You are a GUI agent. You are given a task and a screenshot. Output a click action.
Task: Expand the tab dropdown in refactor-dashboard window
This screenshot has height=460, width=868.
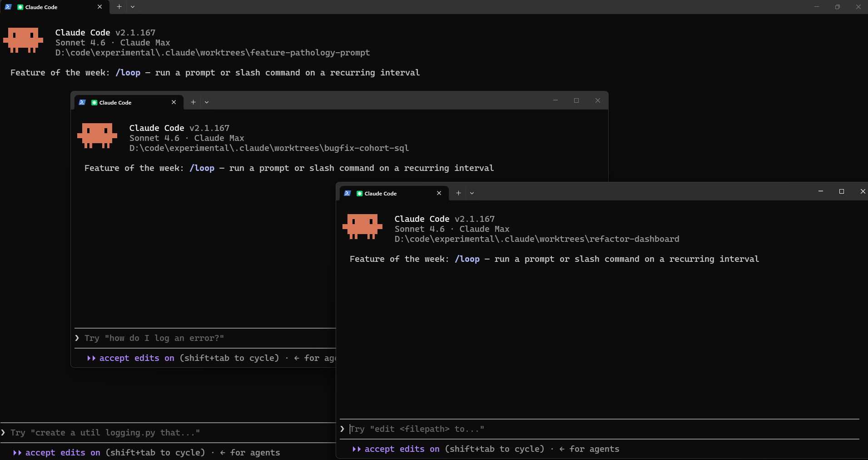(472, 193)
